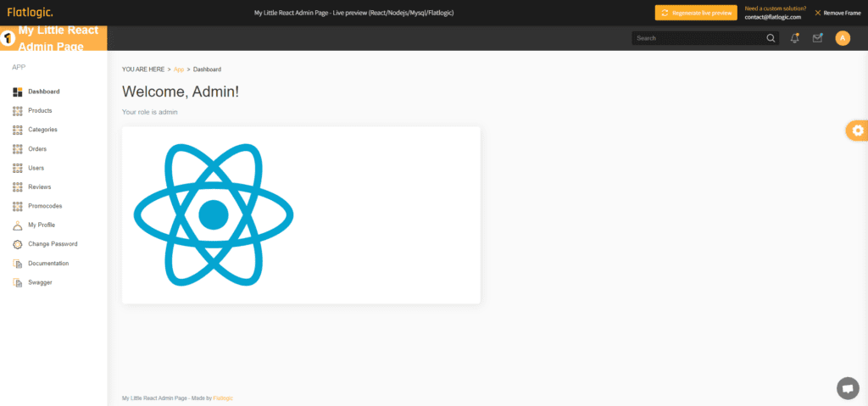
Task: Click the Flatlogic logo
Action: point(30,12)
